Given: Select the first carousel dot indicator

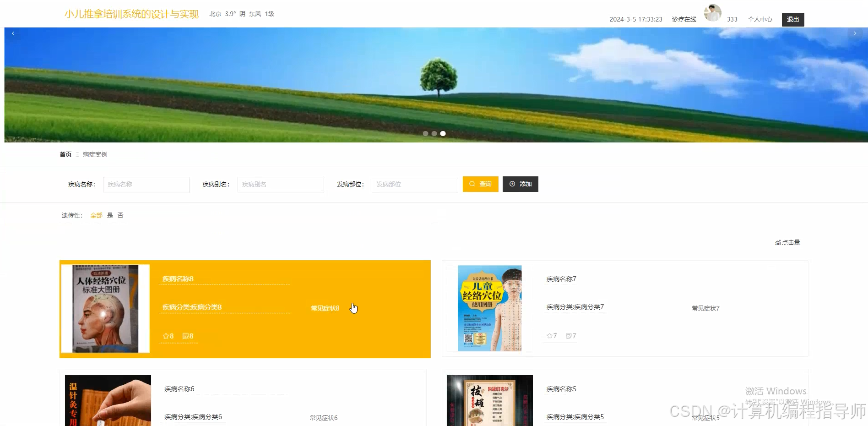Looking at the screenshot, I should point(425,133).
